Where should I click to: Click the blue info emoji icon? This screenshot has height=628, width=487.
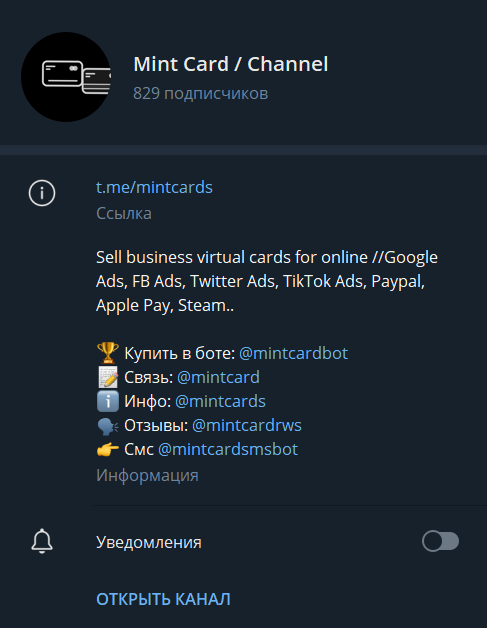108,401
